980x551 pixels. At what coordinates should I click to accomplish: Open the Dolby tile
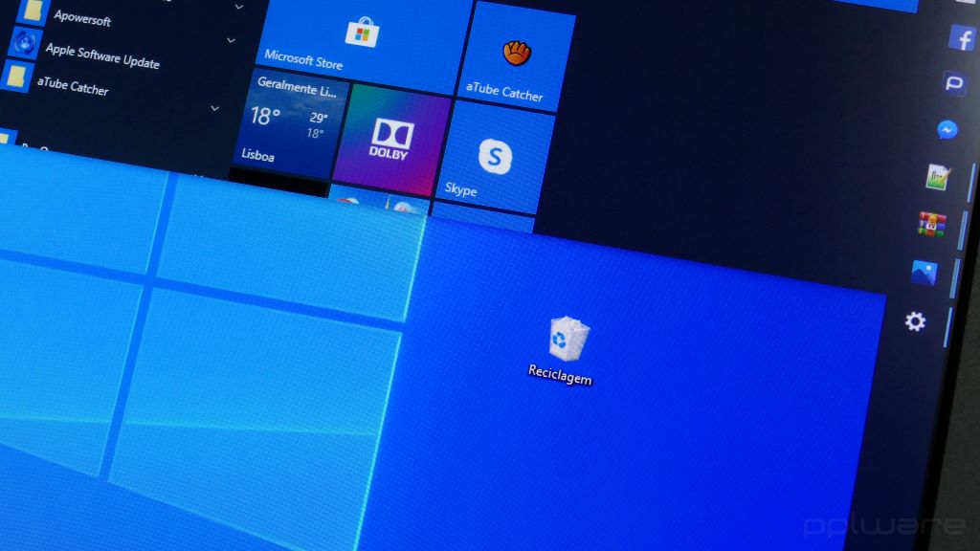[x=391, y=140]
